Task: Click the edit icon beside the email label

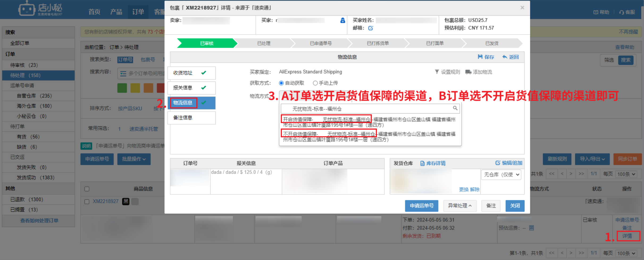Action: (370, 28)
